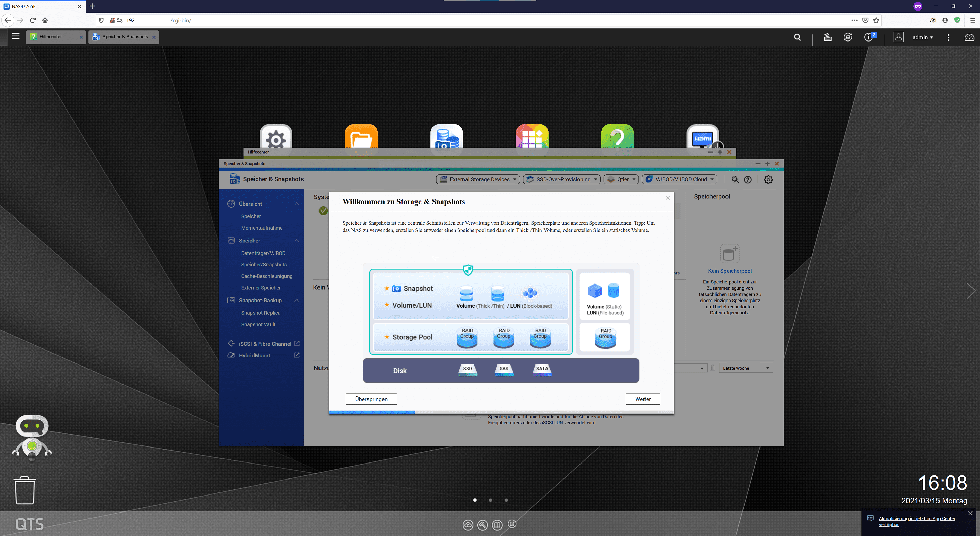
Task: Click the trash icon next to Letzte Woche
Action: 713,368
